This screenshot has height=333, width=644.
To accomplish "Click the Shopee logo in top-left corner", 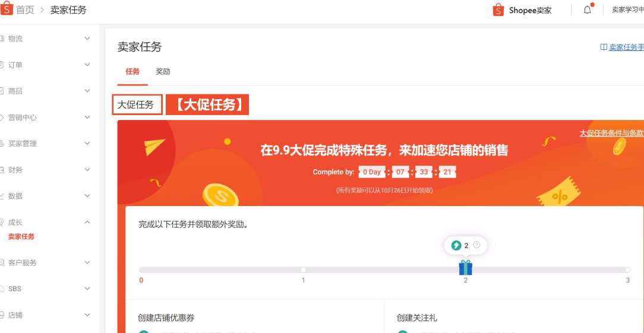I will click(7, 9).
